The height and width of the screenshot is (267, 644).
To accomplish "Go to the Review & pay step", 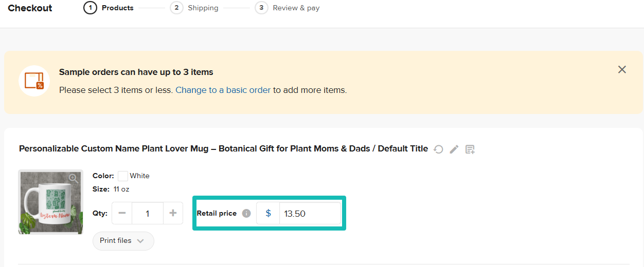I will [x=288, y=8].
